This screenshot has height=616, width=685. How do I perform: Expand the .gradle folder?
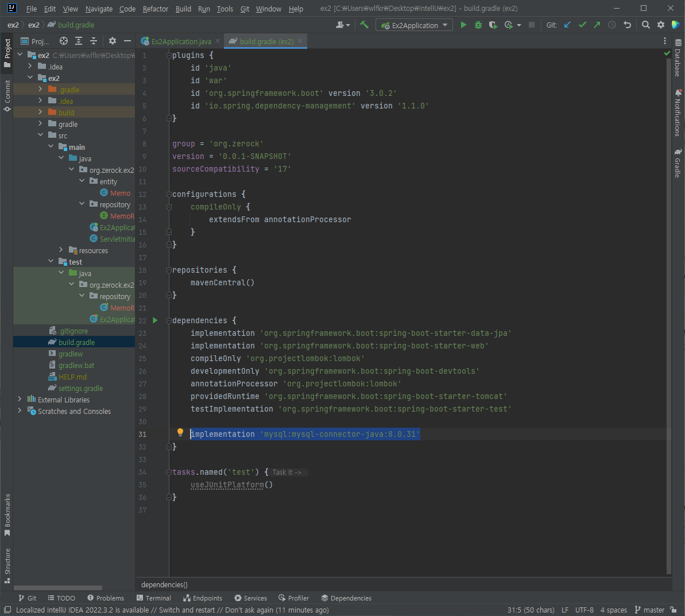click(40, 89)
